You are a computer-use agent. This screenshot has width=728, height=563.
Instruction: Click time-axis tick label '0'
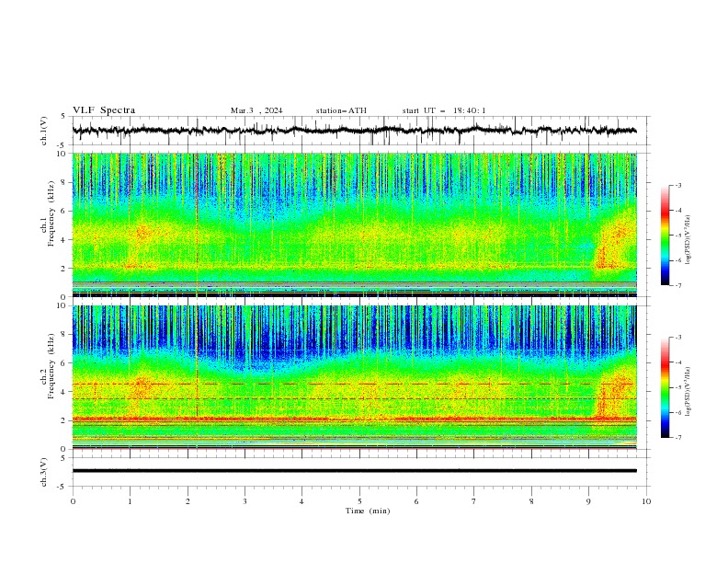click(x=73, y=501)
